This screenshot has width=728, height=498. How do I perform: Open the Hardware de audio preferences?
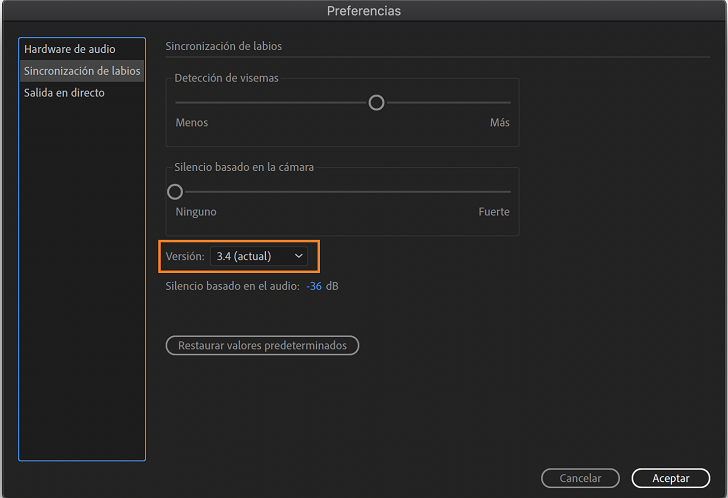pos(70,49)
